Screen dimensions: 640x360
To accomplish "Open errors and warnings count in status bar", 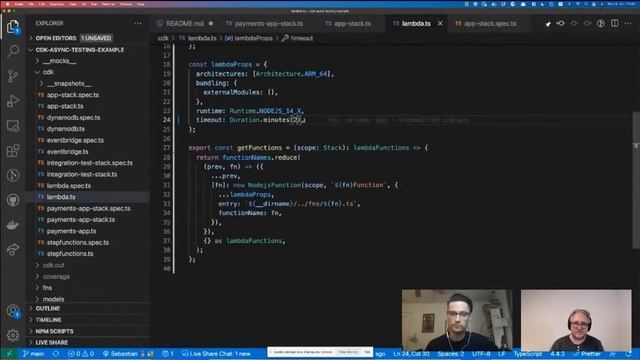I will point(81,354).
